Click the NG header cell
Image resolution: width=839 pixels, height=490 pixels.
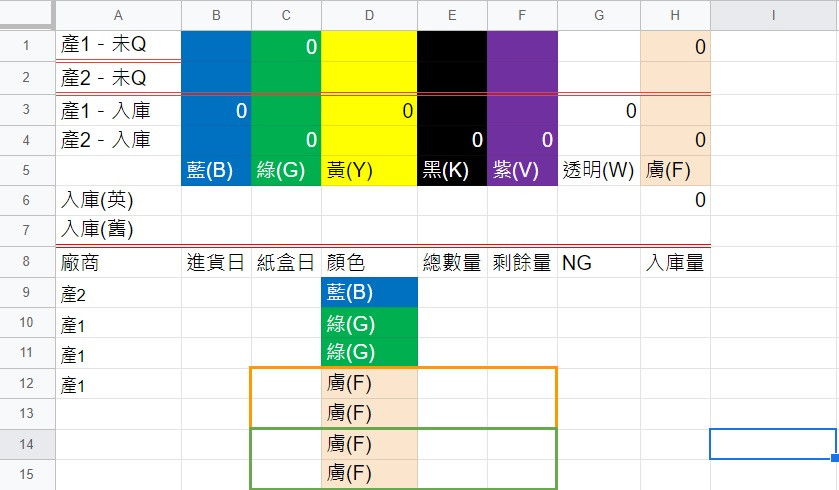(599, 263)
